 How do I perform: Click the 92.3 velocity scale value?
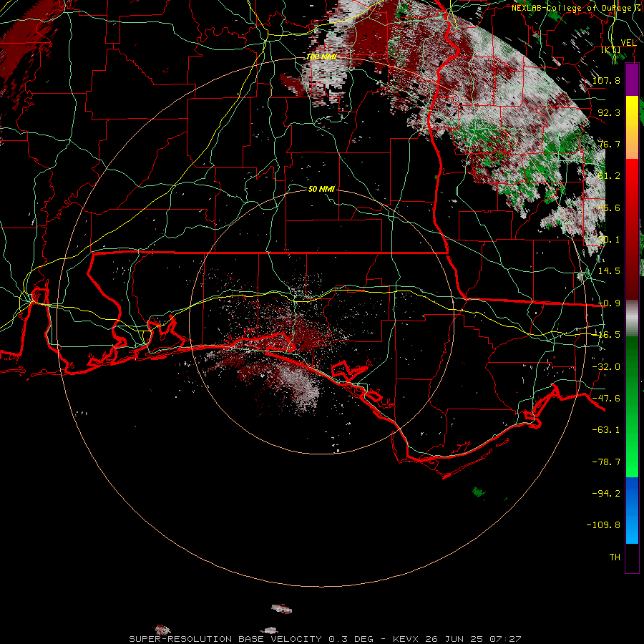tap(609, 112)
